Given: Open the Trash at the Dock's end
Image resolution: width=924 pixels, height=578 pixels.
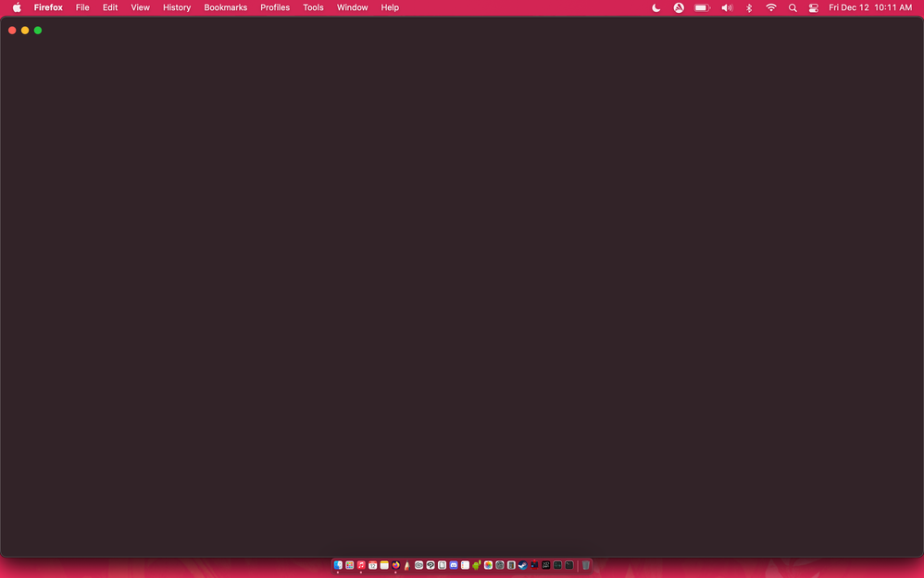Looking at the screenshot, I should [585, 565].
